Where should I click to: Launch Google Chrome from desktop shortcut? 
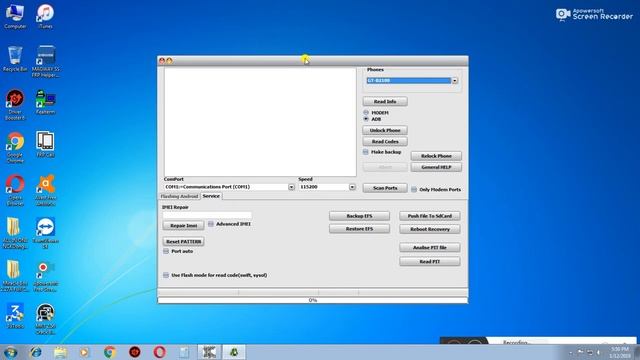point(15,148)
